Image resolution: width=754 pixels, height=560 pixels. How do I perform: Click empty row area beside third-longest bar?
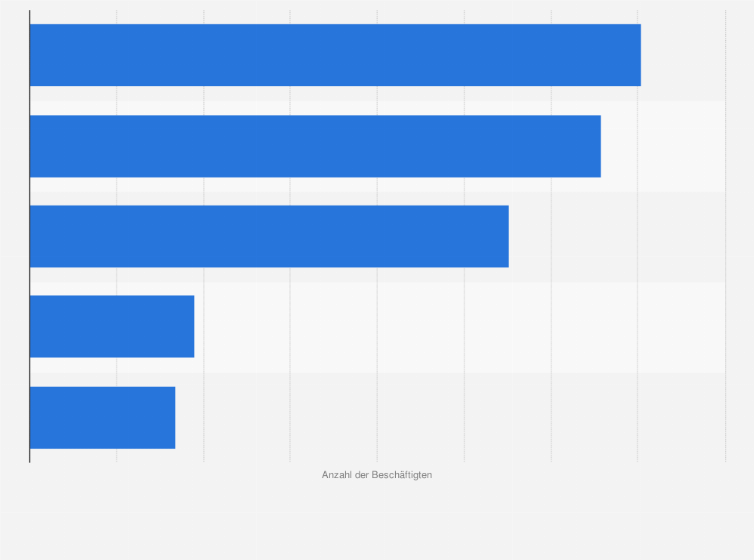(x=617, y=236)
